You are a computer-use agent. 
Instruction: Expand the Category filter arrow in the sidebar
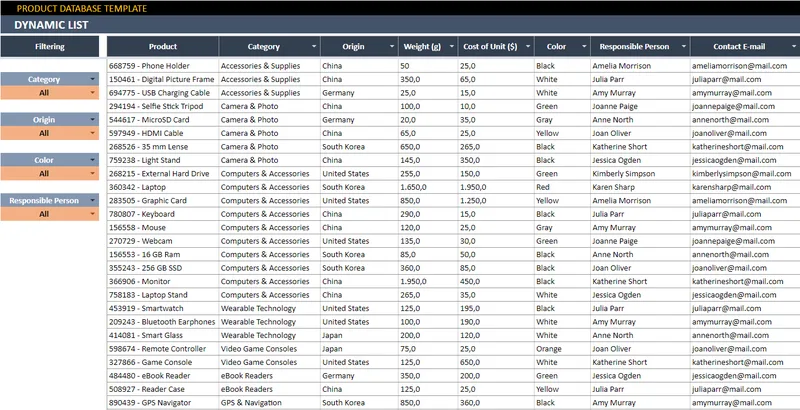point(92,79)
